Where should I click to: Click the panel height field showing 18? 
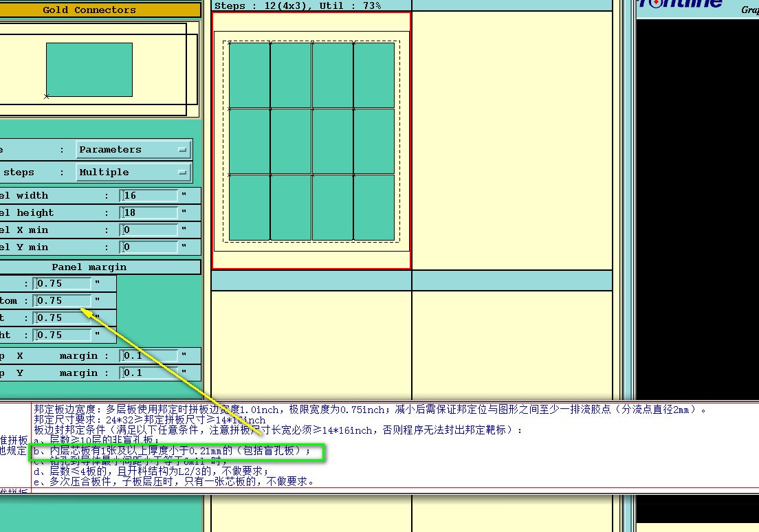[148, 212]
